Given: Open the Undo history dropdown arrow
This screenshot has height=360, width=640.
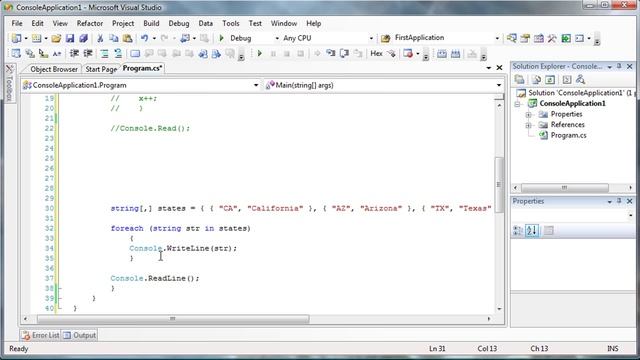Looking at the screenshot, I should coord(154,38).
